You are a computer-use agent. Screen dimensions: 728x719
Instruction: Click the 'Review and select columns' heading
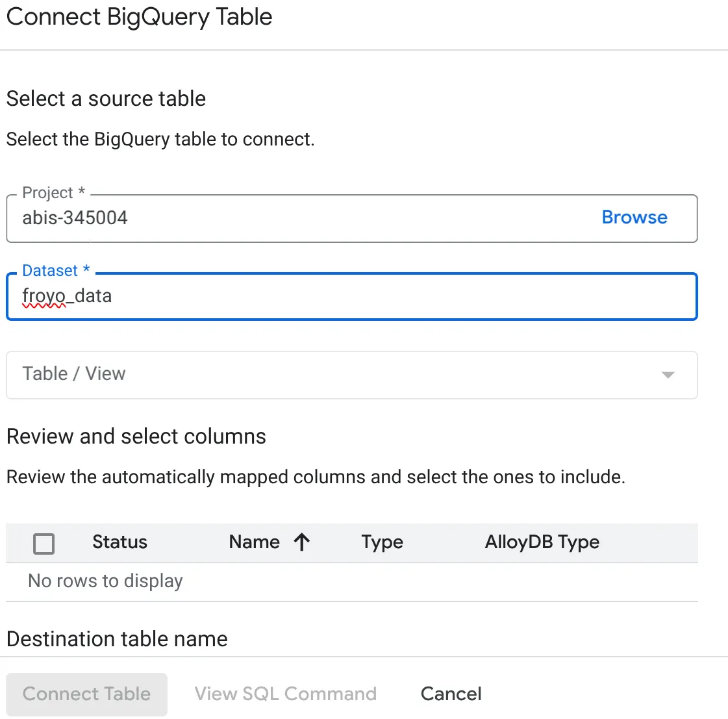point(136,436)
